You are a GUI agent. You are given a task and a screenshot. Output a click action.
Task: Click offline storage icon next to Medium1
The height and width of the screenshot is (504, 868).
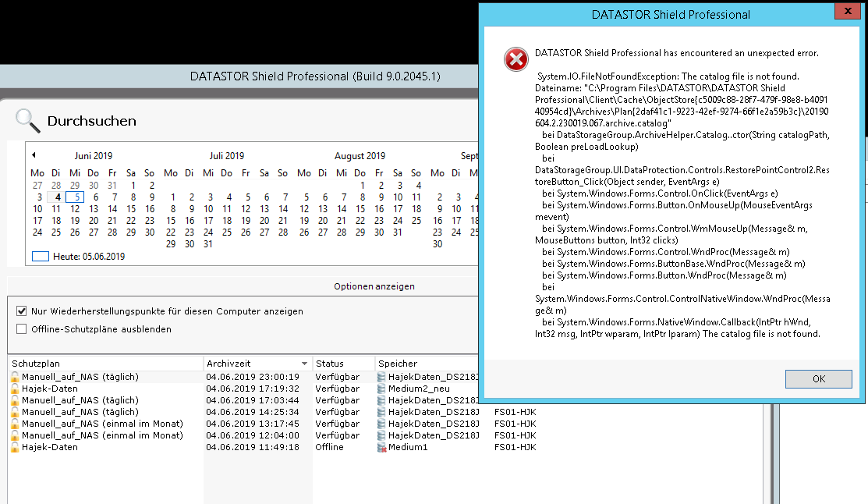[x=381, y=447]
